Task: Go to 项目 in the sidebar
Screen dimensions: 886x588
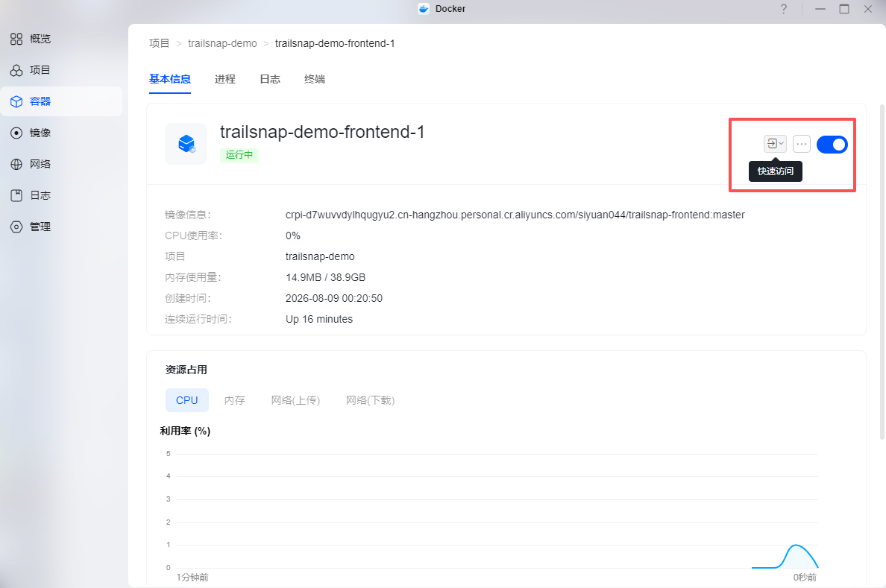Action: (x=40, y=70)
